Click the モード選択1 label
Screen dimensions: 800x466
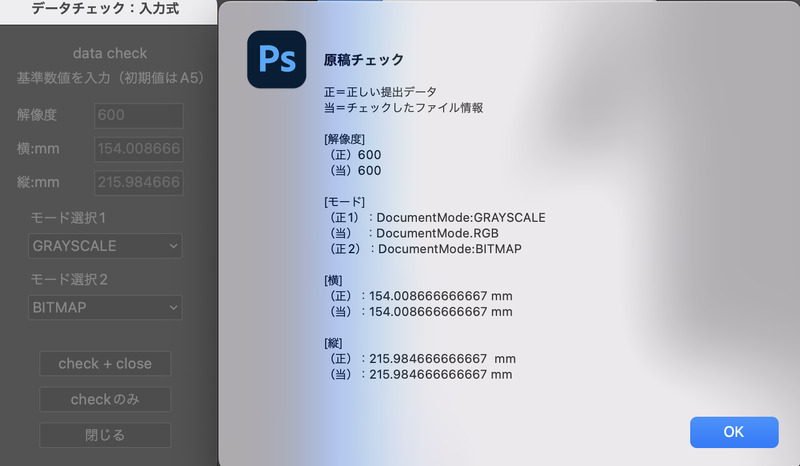pos(68,218)
